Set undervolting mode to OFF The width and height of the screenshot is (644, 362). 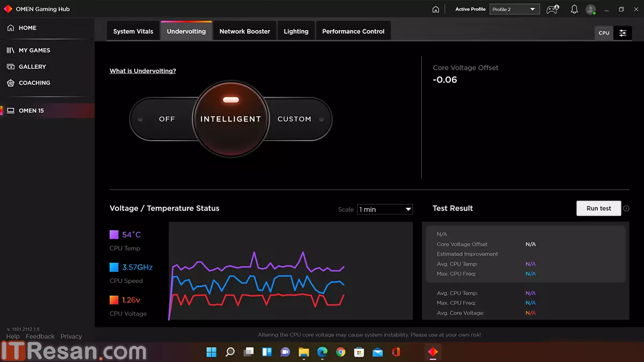167,119
